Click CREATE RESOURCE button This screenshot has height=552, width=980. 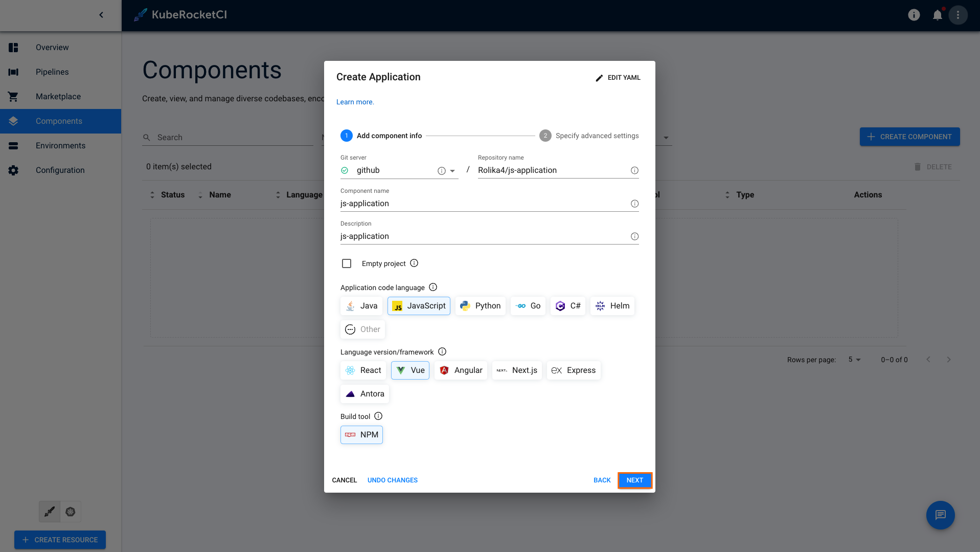tap(60, 540)
